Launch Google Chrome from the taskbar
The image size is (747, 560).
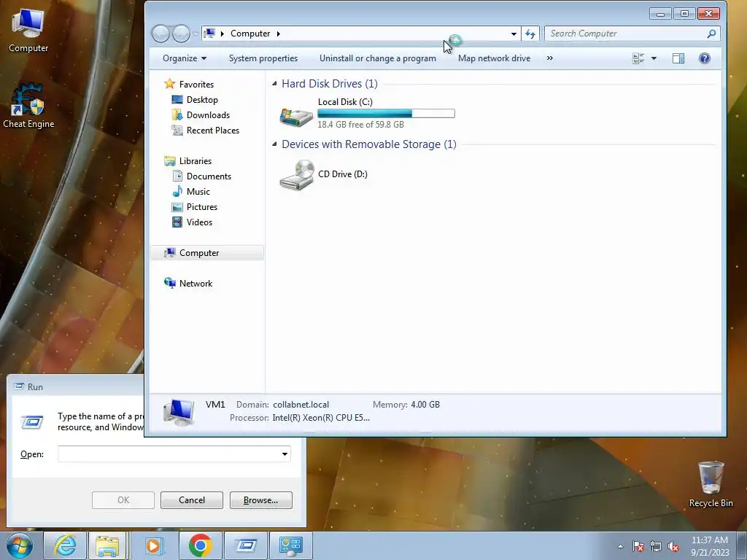tap(200, 545)
